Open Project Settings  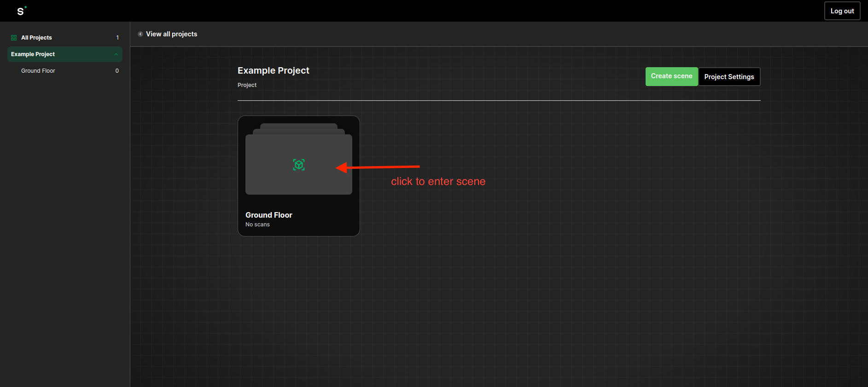729,77
